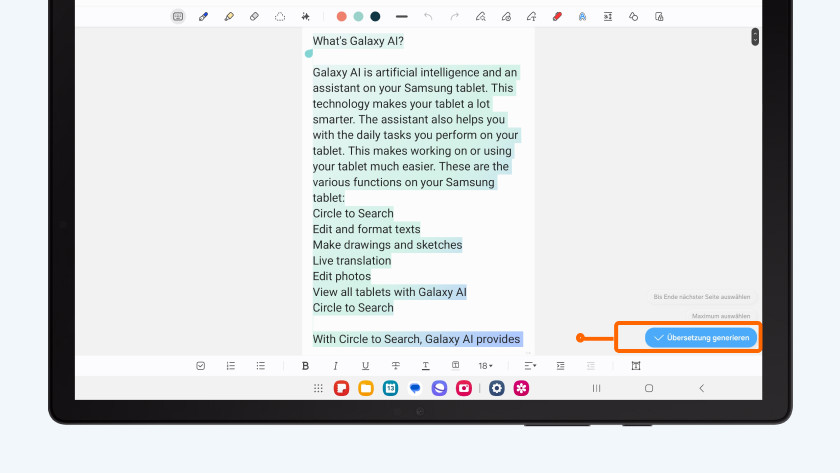The width and height of the screenshot is (840, 473).
Task: Open the Galaxy AI sparkle assist tool
Action: (x=305, y=17)
